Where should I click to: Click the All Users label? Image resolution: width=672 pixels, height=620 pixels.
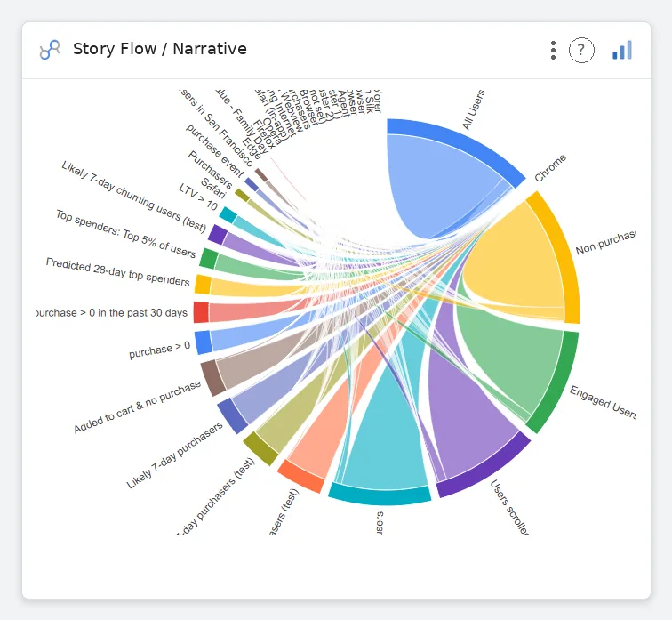coord(474,109)
